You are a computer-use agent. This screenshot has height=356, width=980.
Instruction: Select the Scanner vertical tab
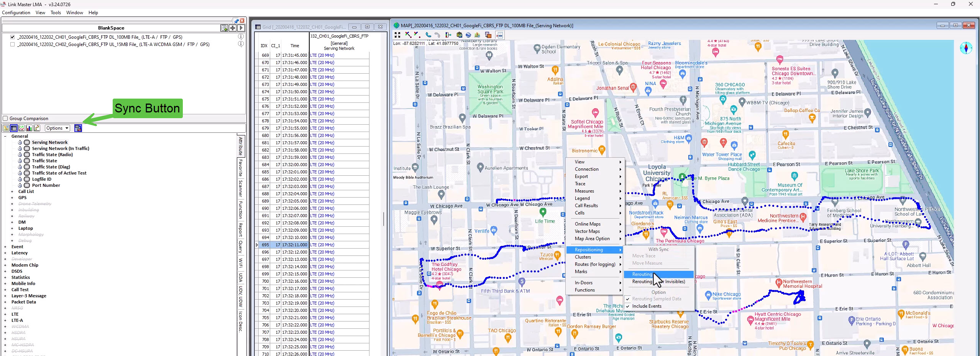pyautogui.click(x=241, y=189)
